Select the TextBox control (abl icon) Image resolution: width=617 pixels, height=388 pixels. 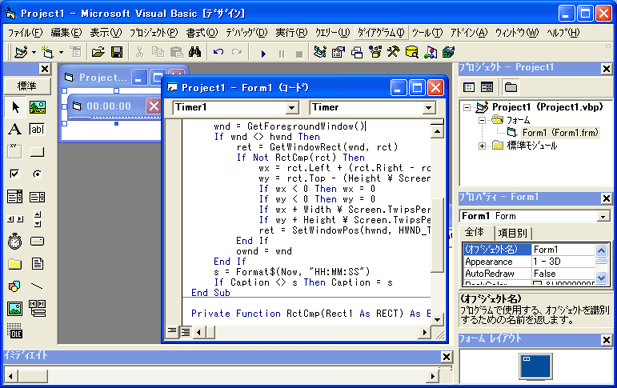(x=37, y=129)
